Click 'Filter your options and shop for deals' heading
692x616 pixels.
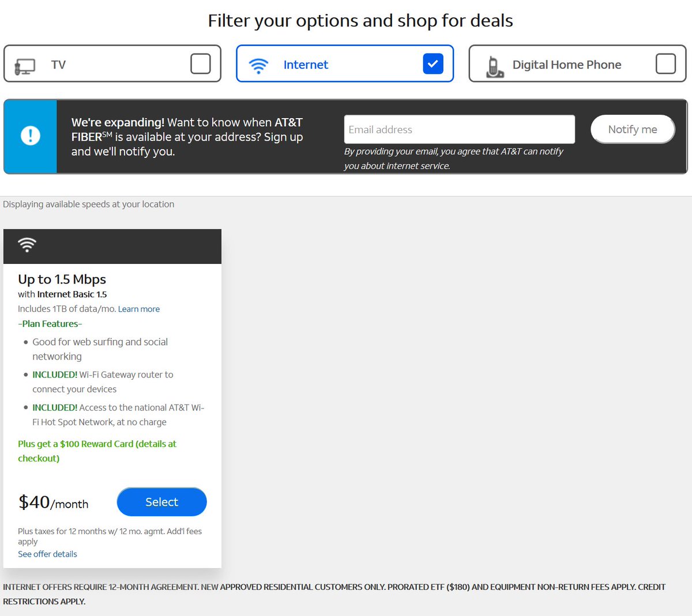pos(360,21)
